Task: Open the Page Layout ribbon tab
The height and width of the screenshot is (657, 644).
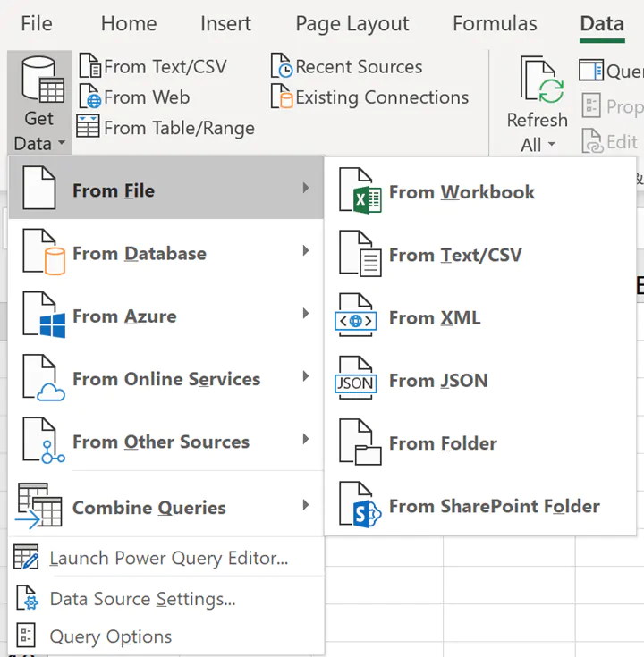Action: coord(352,24)
